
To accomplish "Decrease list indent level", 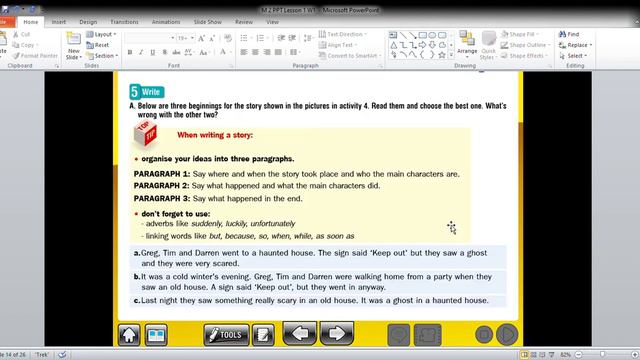I will click(281, 38).
